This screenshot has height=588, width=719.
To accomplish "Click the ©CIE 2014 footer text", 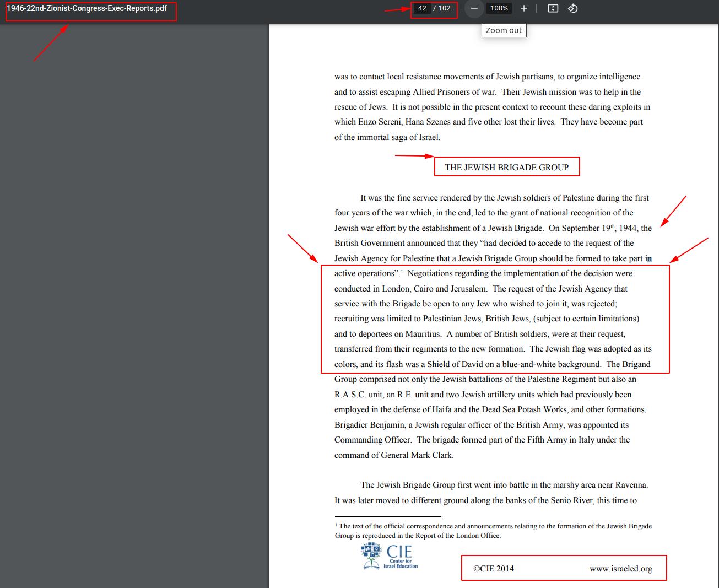I will pyautogui.click(x=494, y=569).
